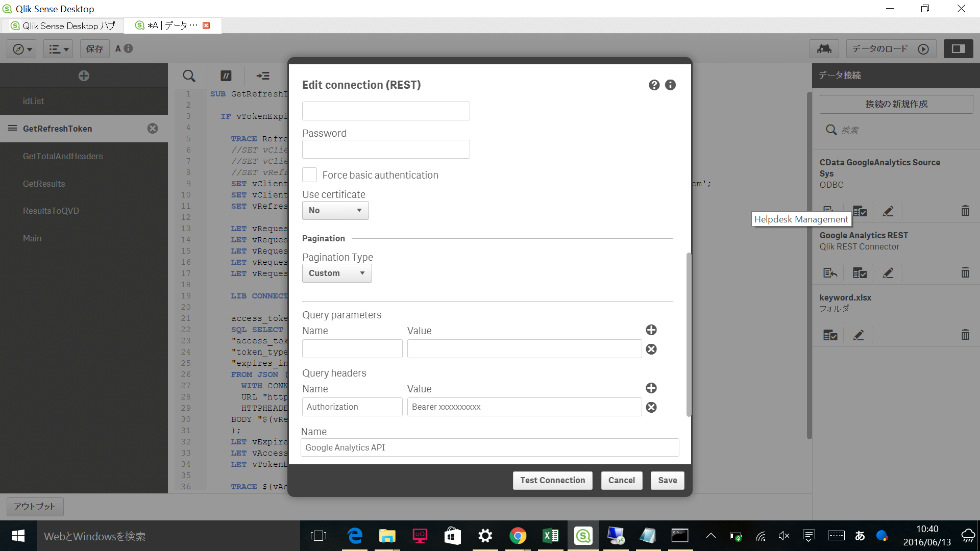
Task: Open the navigation compass dropdown menu
Action: 22,49
